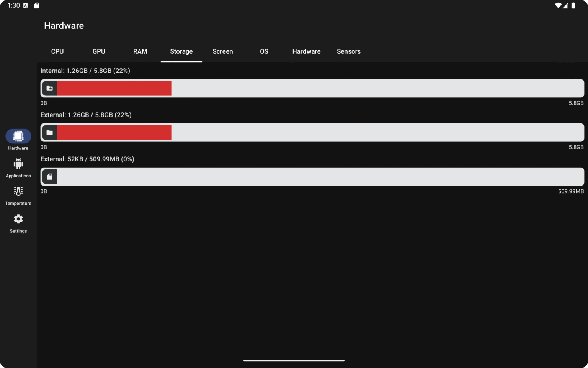Select the OS tab

pyautogui.click(x=264, y=51)
